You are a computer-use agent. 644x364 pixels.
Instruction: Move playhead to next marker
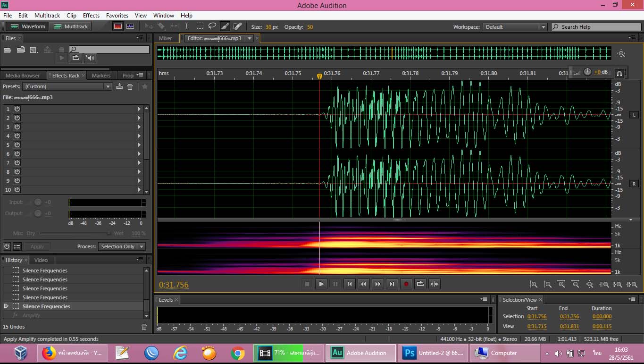pos(392,284)
